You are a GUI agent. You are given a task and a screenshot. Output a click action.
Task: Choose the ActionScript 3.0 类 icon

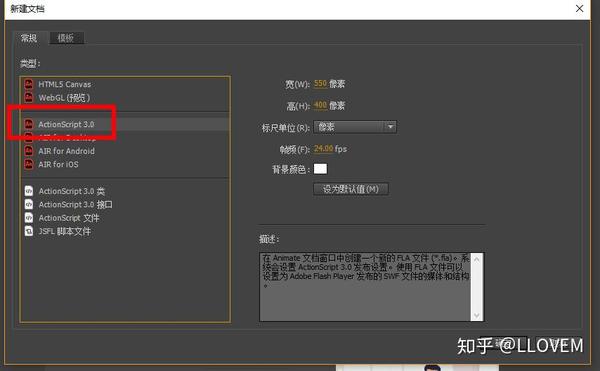[x=29, y=191]
